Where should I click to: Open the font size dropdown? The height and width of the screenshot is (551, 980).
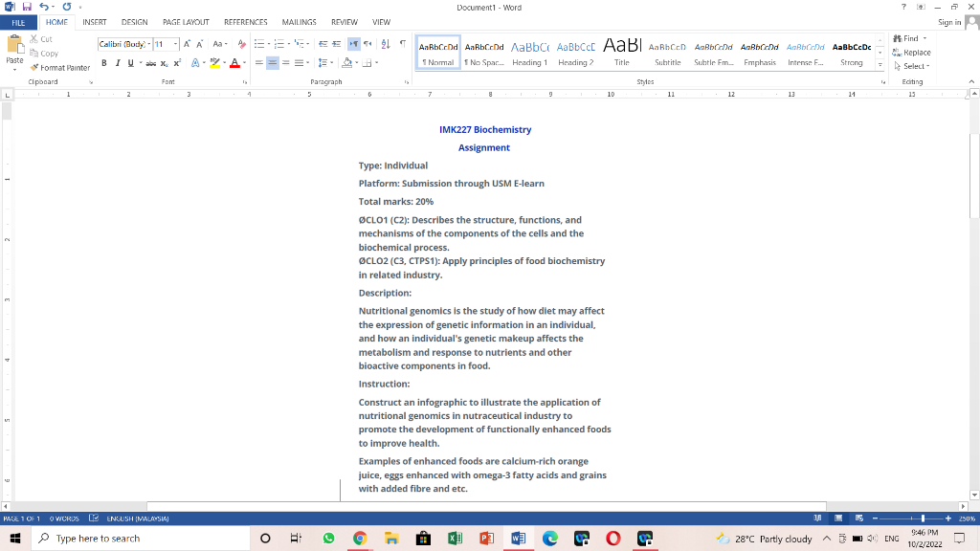click(x=176, y=44)
